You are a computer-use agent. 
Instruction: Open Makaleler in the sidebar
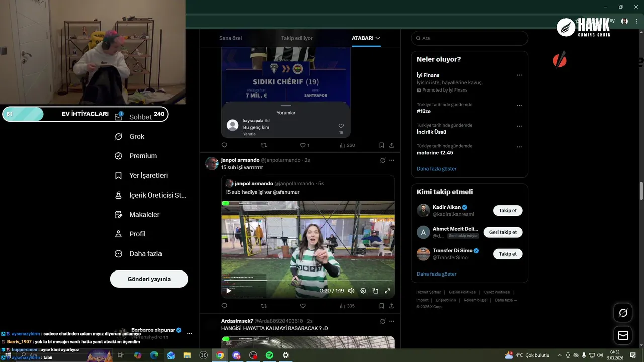(137, 215)
